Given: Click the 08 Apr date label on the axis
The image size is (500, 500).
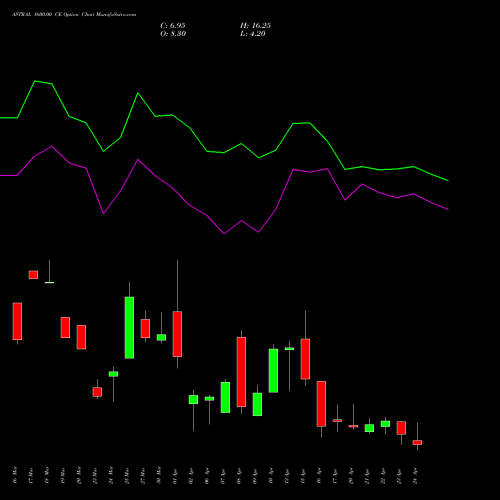Looking at the screenshot, I should [239, 477].
